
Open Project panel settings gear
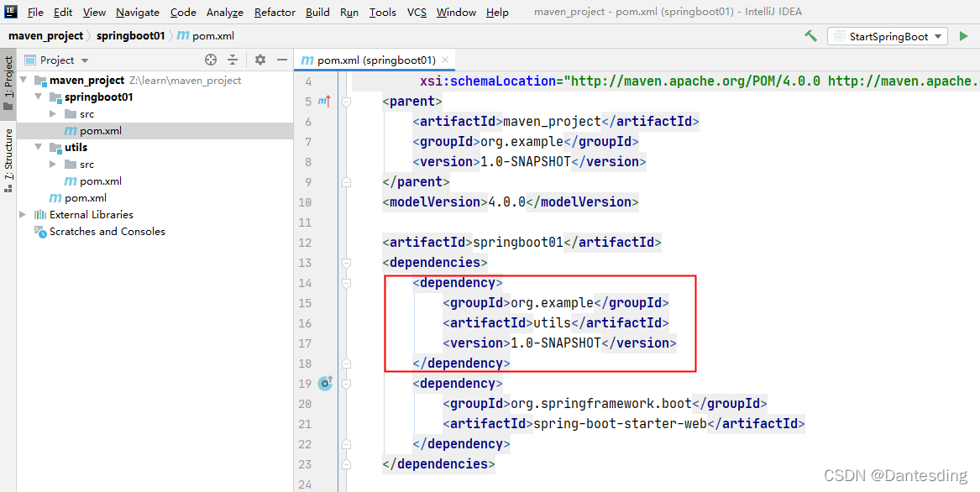[x=260, y=60]
